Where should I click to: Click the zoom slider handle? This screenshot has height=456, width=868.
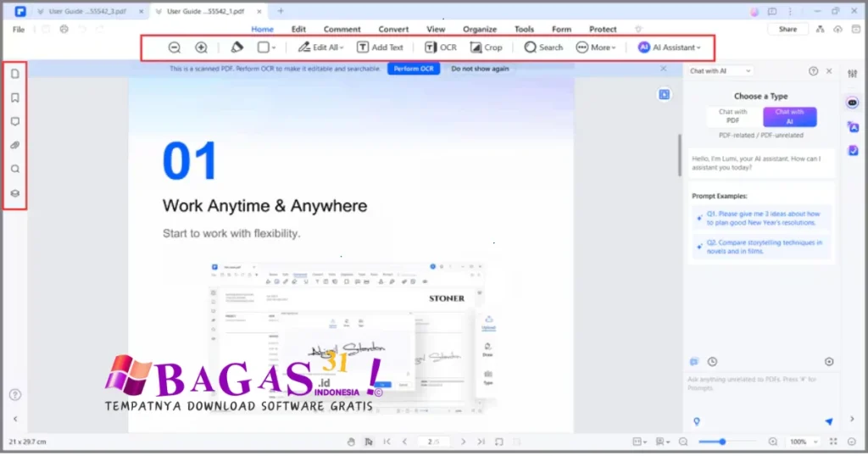pyautogui.click(x=722, y=442)
